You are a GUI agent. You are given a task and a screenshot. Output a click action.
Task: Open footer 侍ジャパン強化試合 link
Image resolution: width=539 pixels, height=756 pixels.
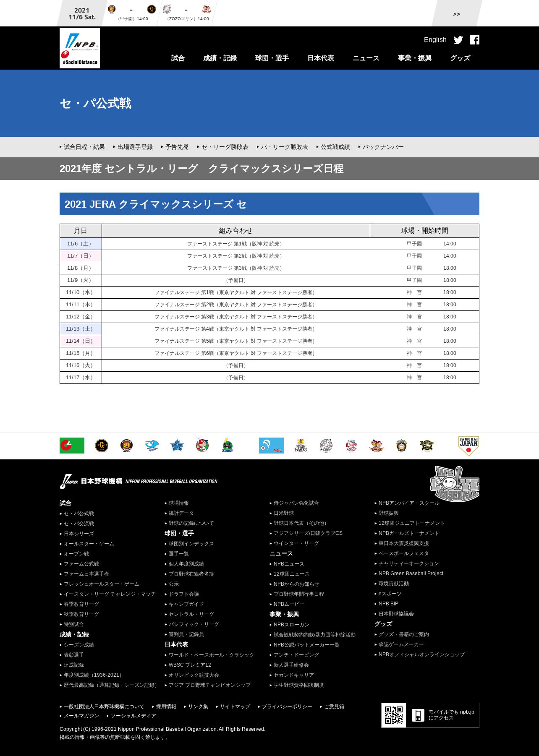(294, 503)
